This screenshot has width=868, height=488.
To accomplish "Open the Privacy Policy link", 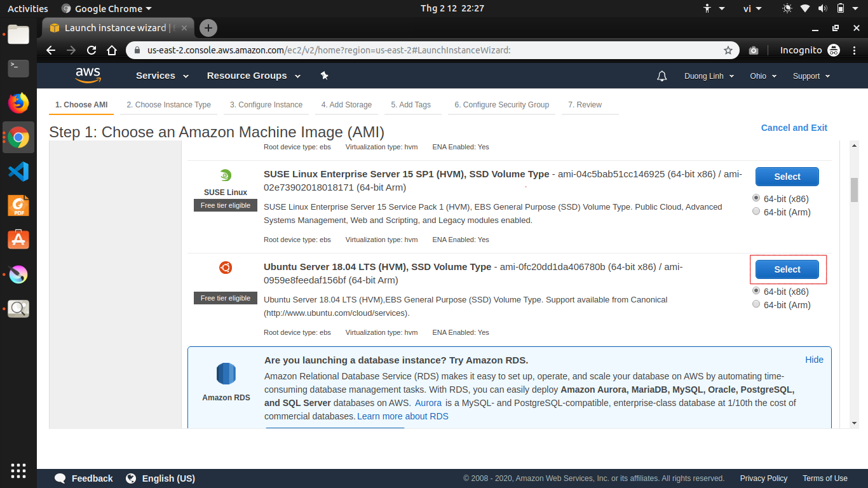I will (763, 478).
